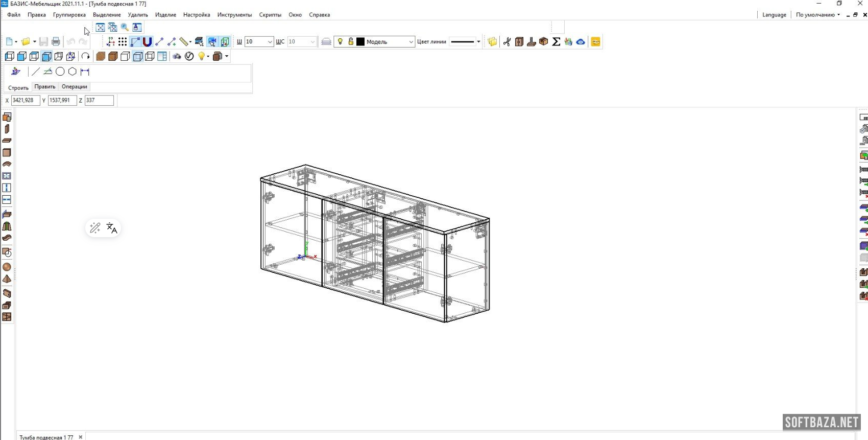Click the Language button
868x440 pixels.
[774, 15]
